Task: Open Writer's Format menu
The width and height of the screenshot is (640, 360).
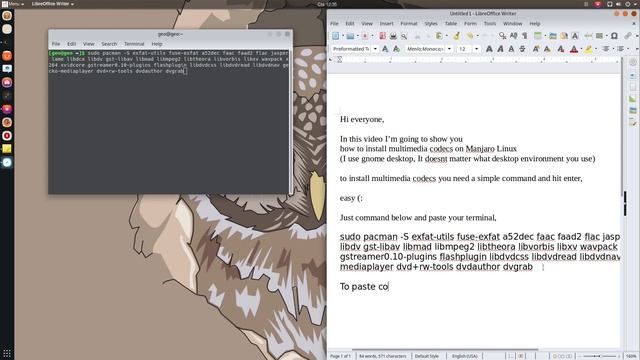Action: tap(409, 24)
